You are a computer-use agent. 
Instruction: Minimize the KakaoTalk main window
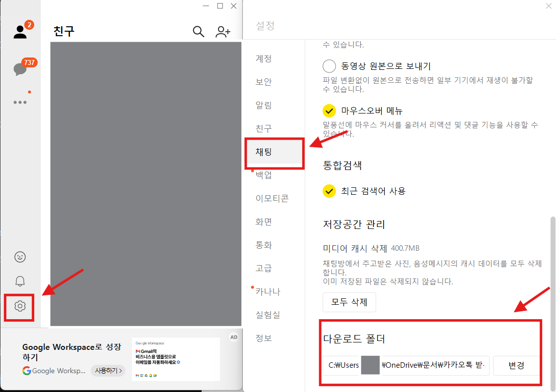[206, 6]
